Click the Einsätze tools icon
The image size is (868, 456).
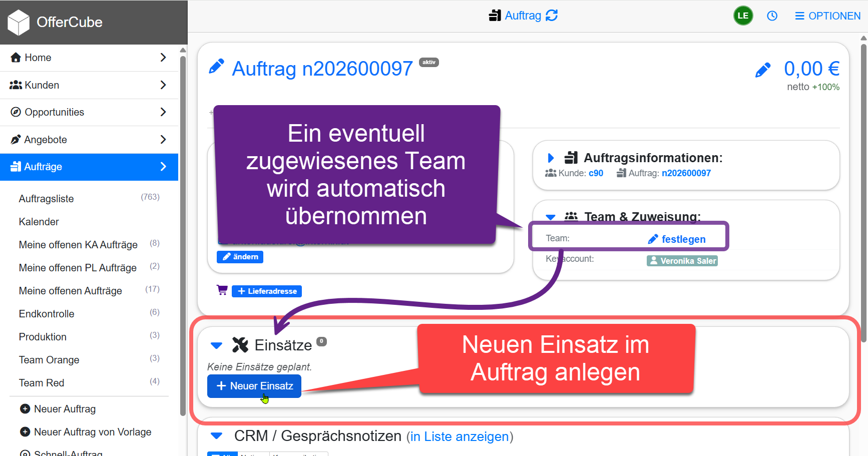point(240,345)
